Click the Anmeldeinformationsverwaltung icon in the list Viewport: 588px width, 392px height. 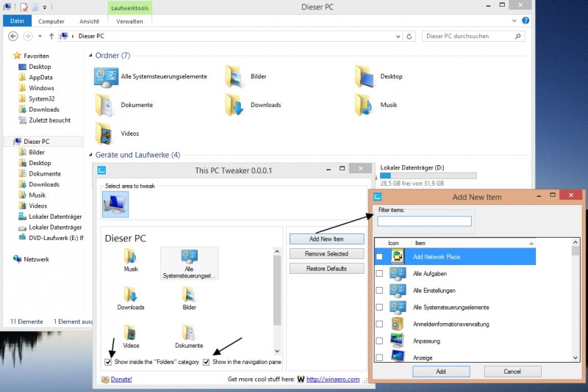(398, 324)
